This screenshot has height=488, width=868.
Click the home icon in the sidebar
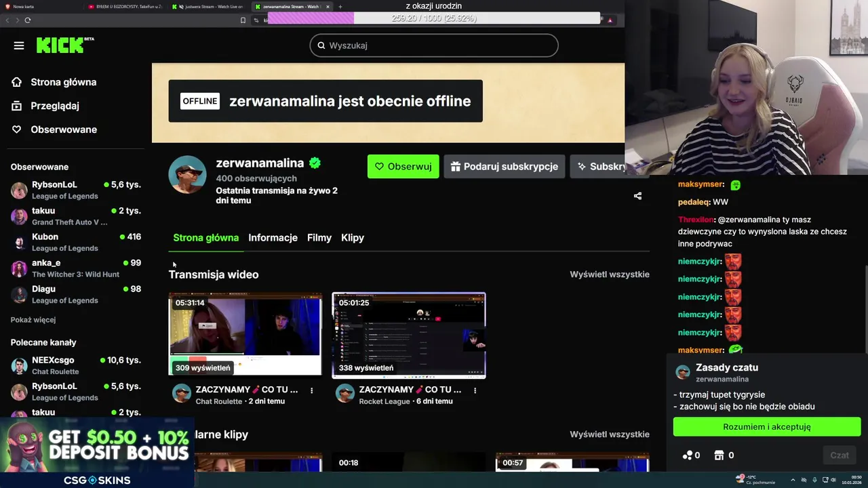17,82
